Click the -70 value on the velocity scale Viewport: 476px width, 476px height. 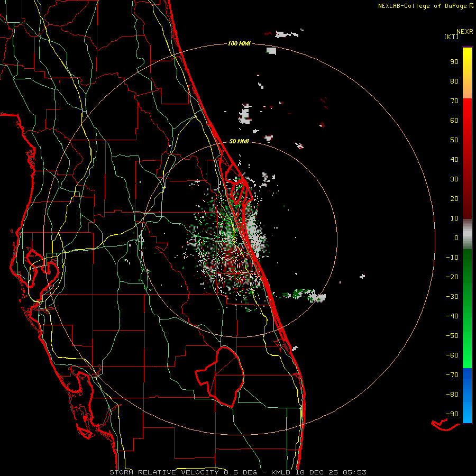click(x=452, y=375)
